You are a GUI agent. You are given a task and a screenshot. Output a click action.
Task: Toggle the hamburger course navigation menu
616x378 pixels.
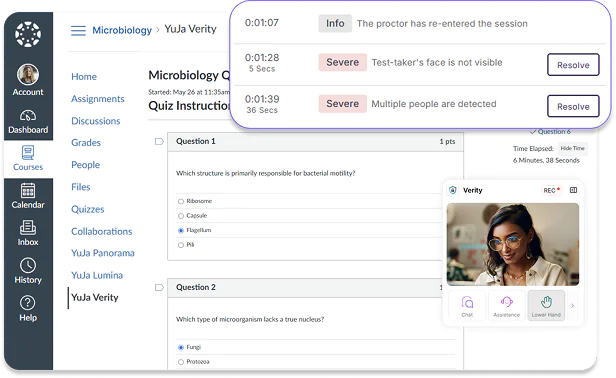click(x=78, y=30)
